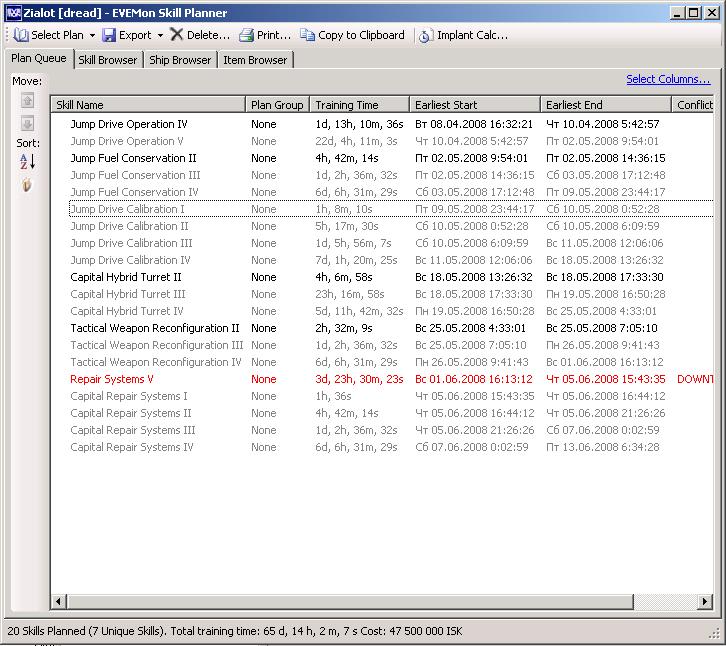This screenshot has width=726, height=646.
Task: Sort plan alphabetically with A-Z icon
Action: coord(27,162)
